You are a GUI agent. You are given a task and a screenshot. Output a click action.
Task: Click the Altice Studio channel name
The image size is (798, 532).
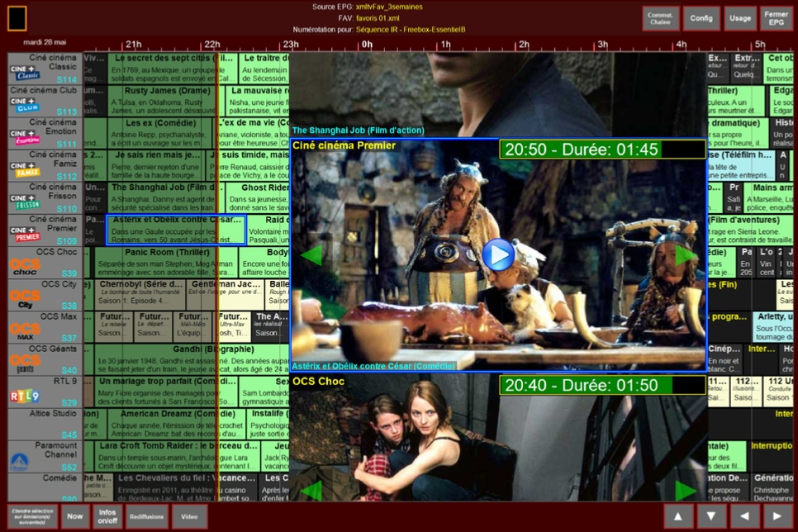(x=52, y=413)
